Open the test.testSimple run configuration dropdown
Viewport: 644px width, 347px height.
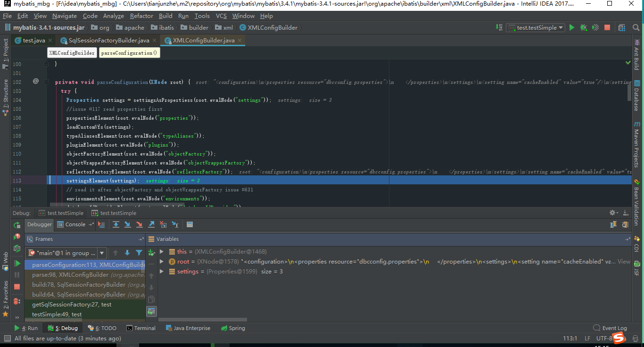[535, 27]
